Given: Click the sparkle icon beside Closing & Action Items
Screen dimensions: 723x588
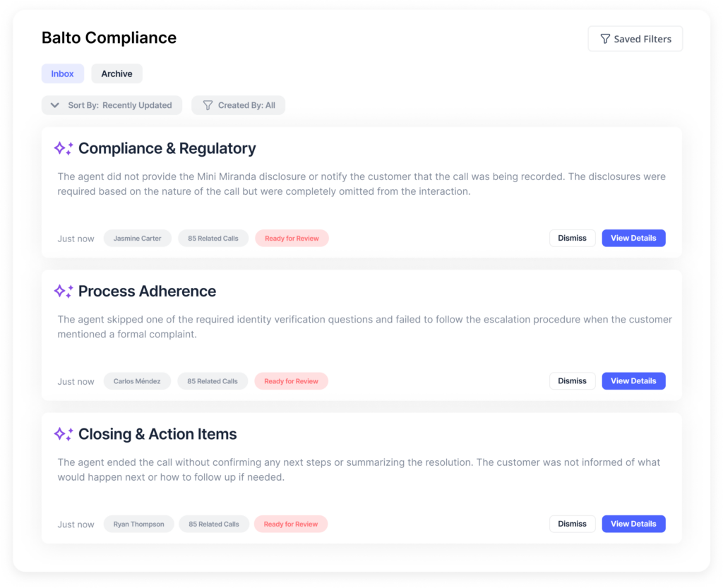Looking at the screenshot, I should point(64,434).
